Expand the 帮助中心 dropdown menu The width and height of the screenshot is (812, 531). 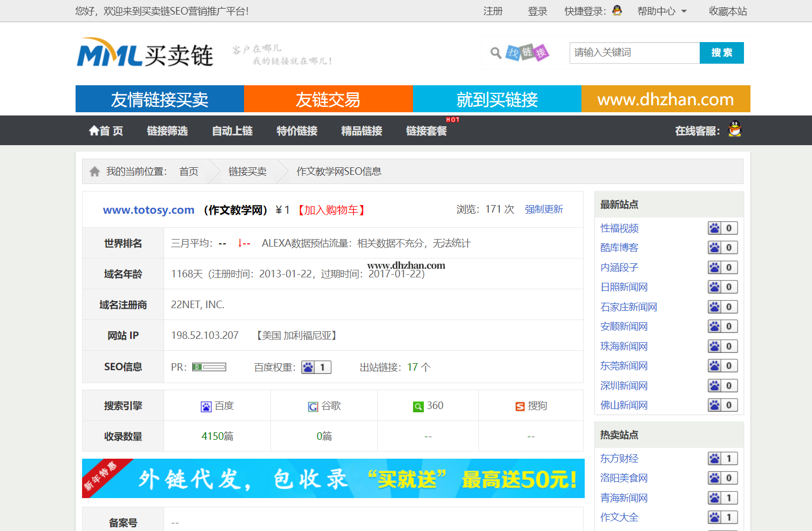click(662, 11)
